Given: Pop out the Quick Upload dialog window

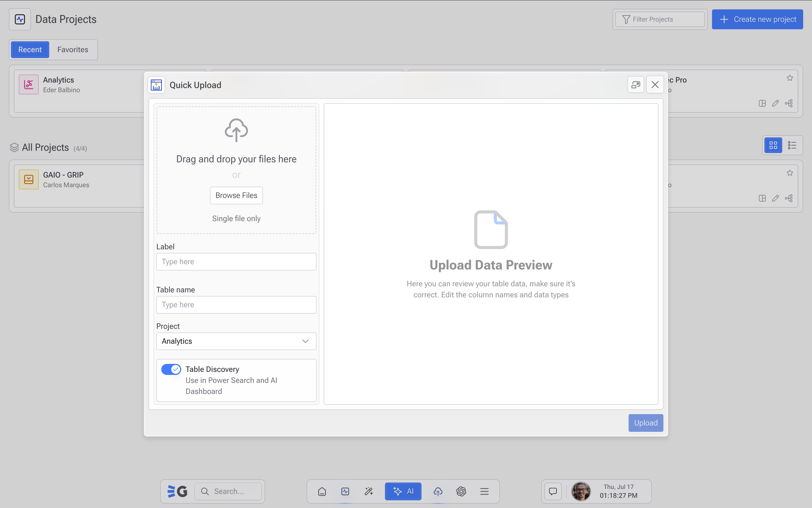Looking at the screenshot, I should tap(636, 85).
